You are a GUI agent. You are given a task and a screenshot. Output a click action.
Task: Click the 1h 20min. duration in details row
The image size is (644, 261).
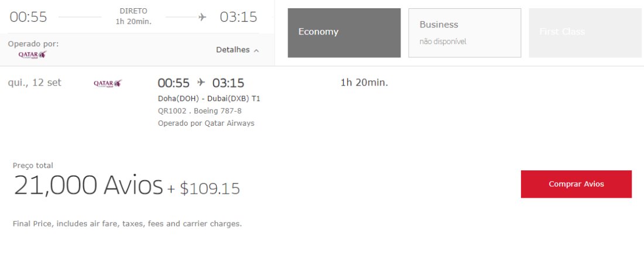364,83
